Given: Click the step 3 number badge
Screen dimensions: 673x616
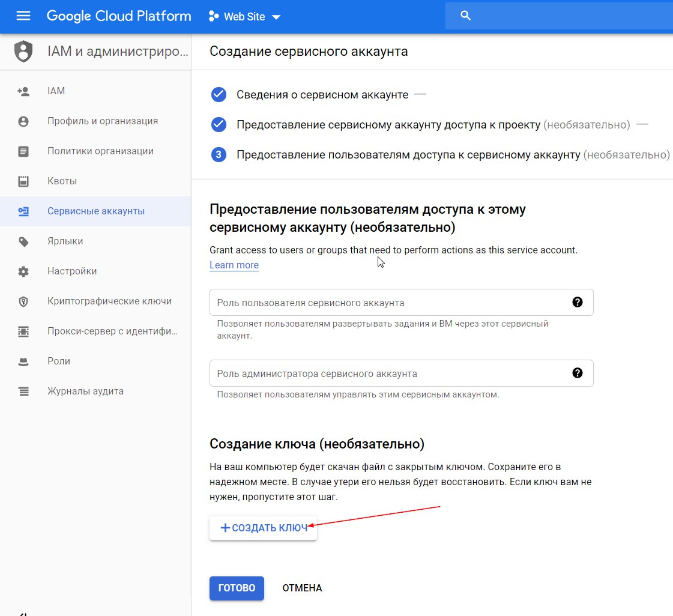Looking at the screenshot, I should pos(219,154).
